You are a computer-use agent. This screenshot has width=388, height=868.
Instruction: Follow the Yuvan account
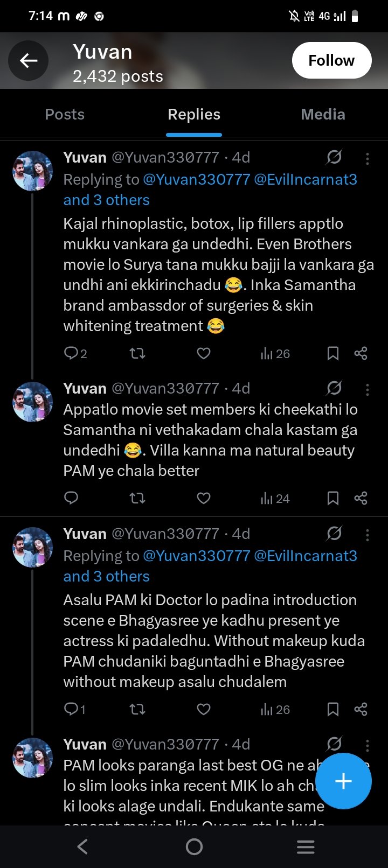[x=331, y=60]
